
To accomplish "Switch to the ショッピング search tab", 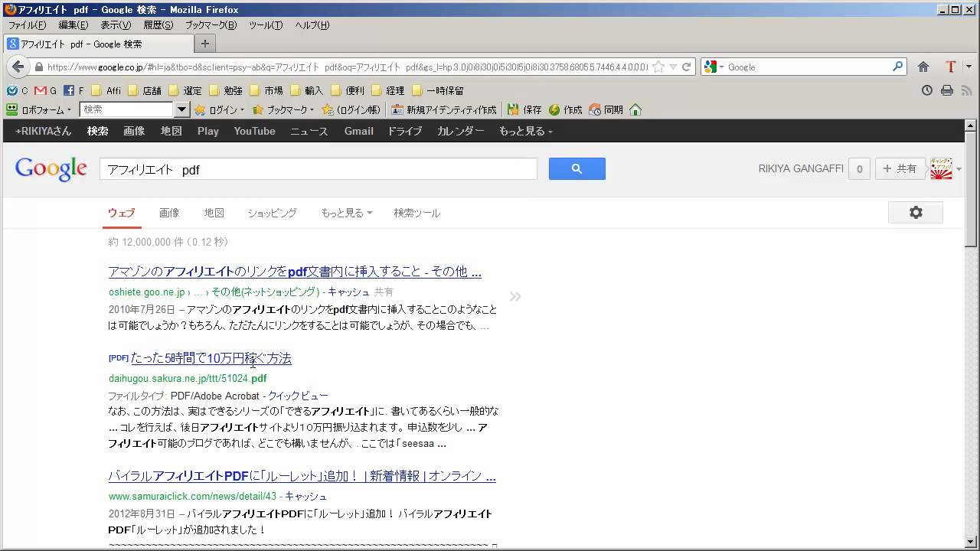I will click(272, 213).
